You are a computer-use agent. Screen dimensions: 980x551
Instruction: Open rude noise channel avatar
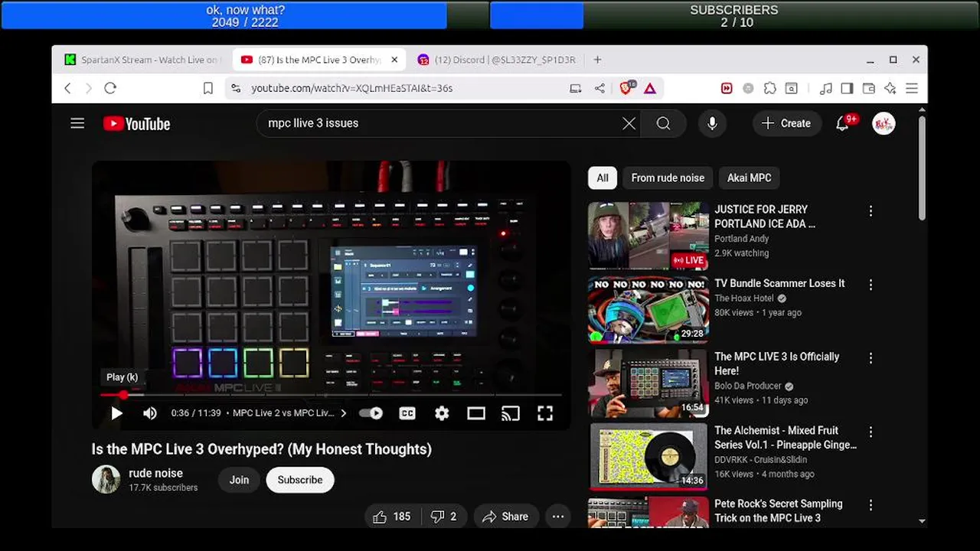[x=106, y=479]
